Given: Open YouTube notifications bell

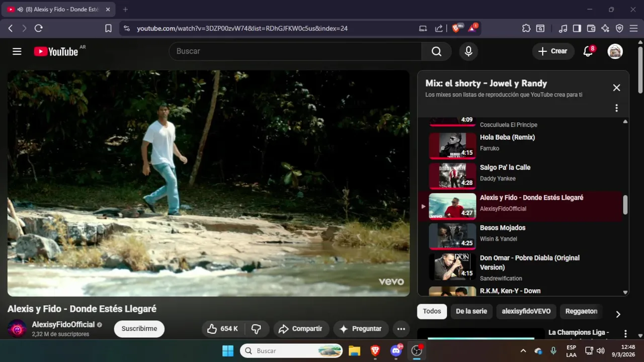Looking at the screenshot, I should (x=588, y=51).
